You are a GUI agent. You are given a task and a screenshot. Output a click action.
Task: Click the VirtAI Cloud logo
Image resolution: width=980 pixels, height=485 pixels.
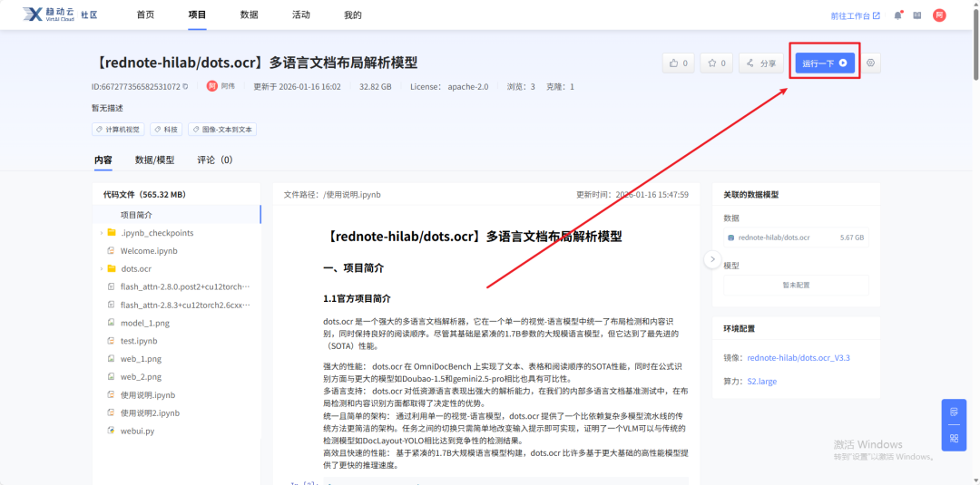click(61, 15)
